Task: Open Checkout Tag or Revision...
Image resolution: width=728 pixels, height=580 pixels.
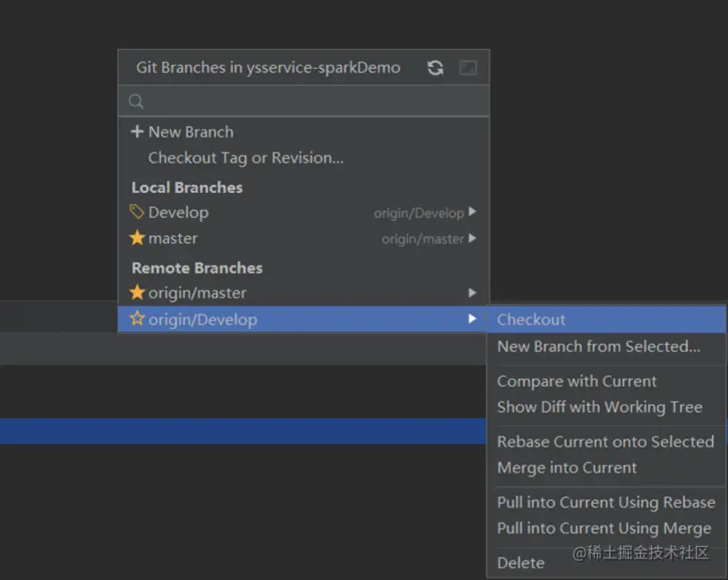Action: click(246, 158)
